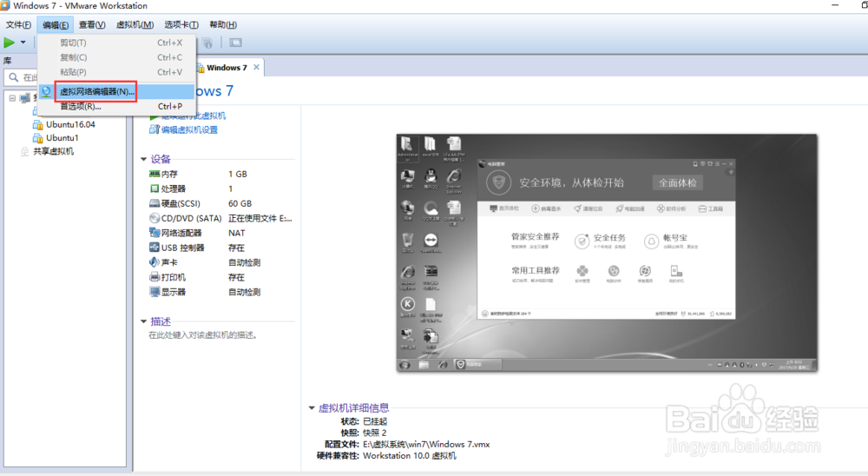This screenshot has width=868, height=476.
Task: Click the green power-on play button
Action: tap(10, 42)
